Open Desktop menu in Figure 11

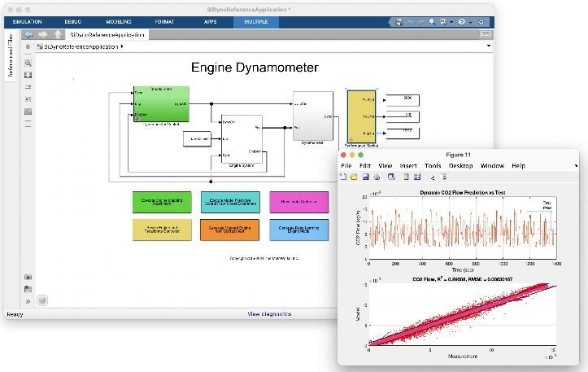click(x=460, y=165)
